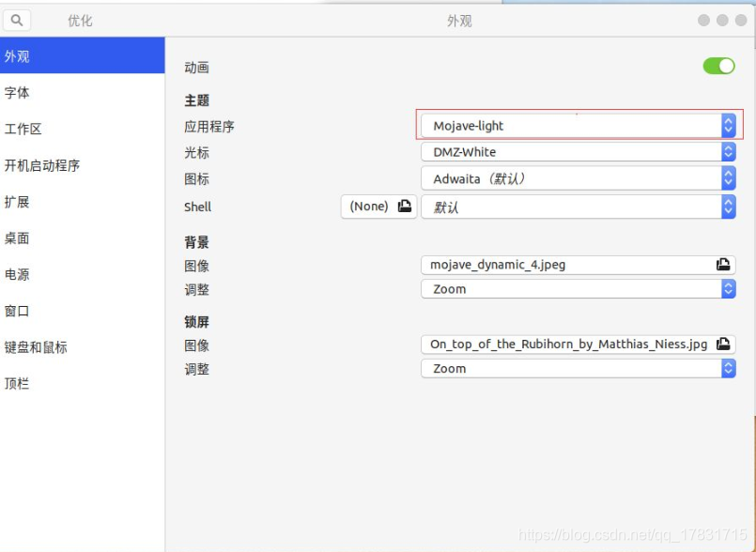The image size is (756, 552).
Task: Choose background image mojave_dynamic_4.jpeg file button
Action: 579,265
